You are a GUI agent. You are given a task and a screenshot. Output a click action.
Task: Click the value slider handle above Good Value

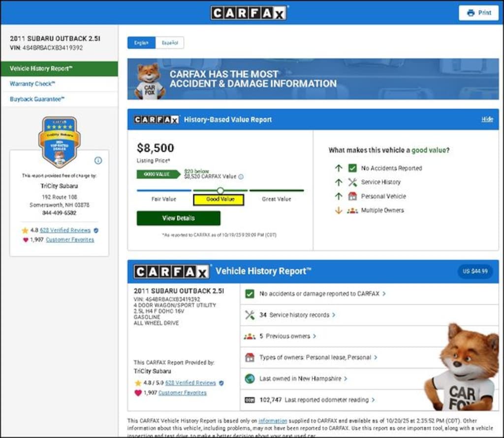point(220,190)
